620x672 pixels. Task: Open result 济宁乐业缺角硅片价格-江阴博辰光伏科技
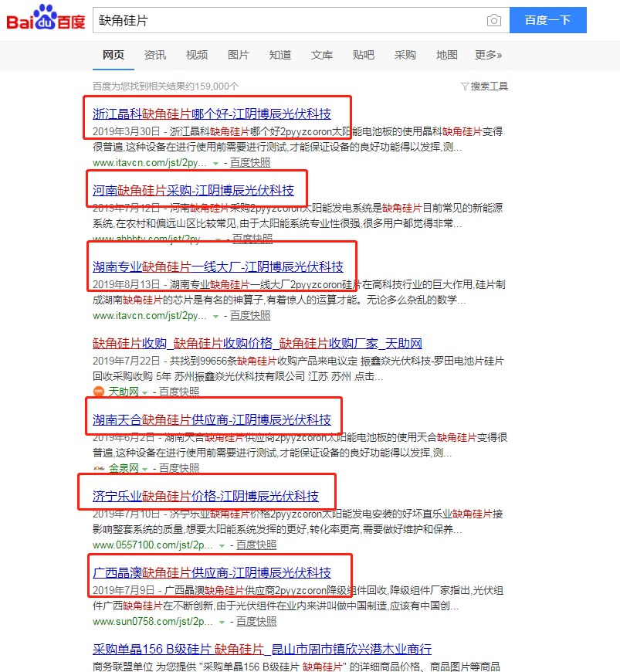coord(205,496)
